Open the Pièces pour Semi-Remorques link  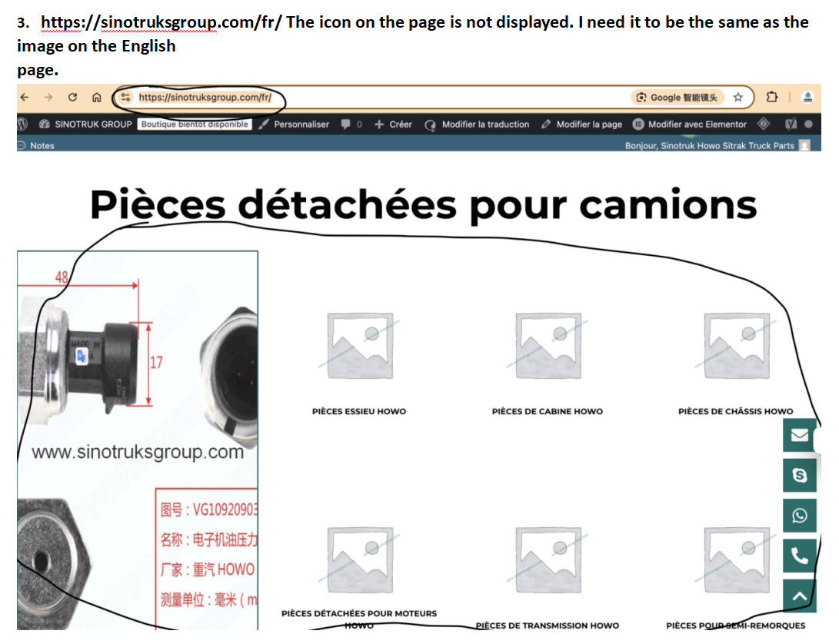[x=736, y=626]
